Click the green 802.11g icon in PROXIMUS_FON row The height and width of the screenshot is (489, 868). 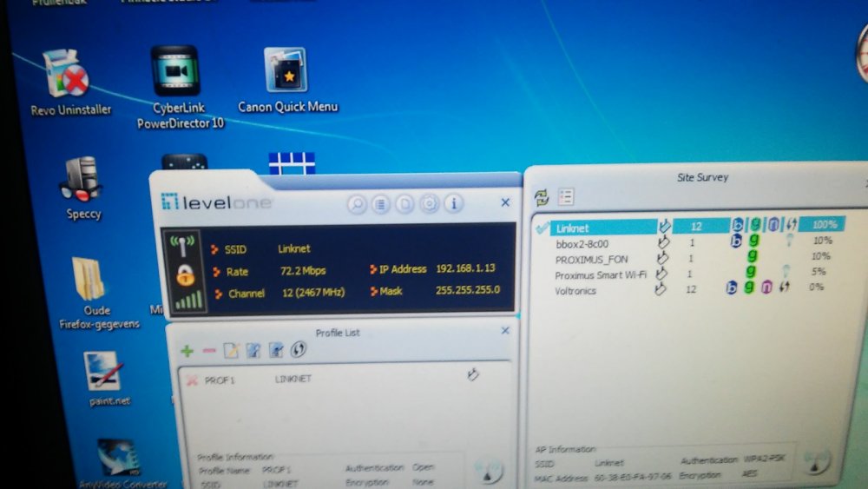pyautogui.click(x=751, y=256)
